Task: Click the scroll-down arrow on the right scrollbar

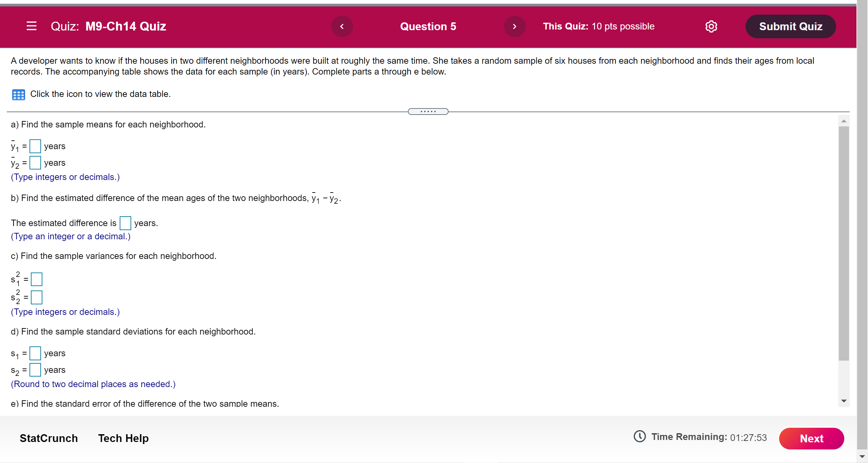Action: click(x=844, y=401)
